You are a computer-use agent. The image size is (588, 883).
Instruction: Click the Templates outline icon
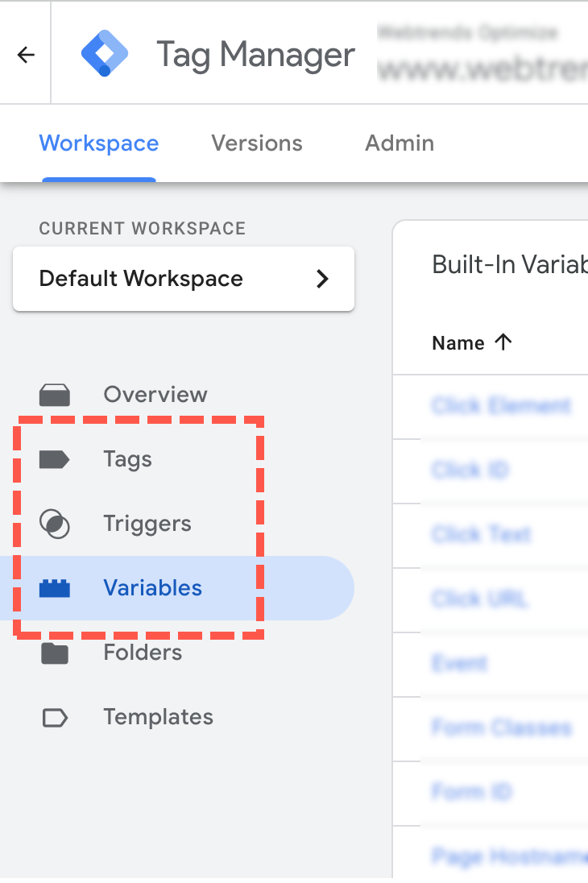coord(55,717)
